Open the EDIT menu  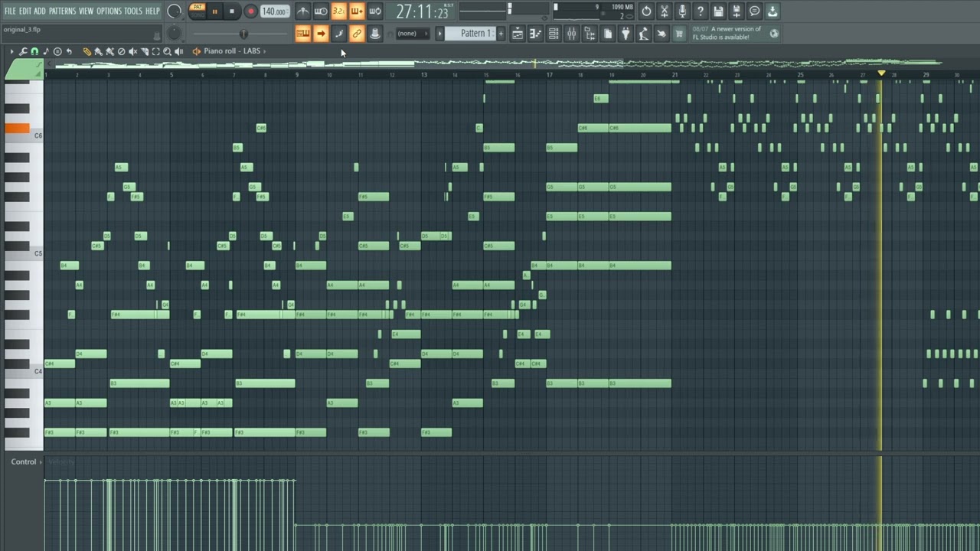[x=25, y=11]
